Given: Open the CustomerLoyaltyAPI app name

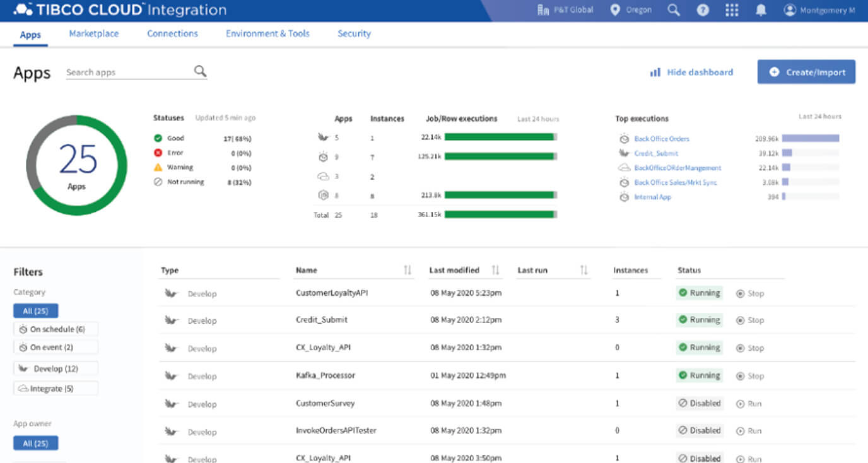Looking at the screenshot, I should pos(332,293).
